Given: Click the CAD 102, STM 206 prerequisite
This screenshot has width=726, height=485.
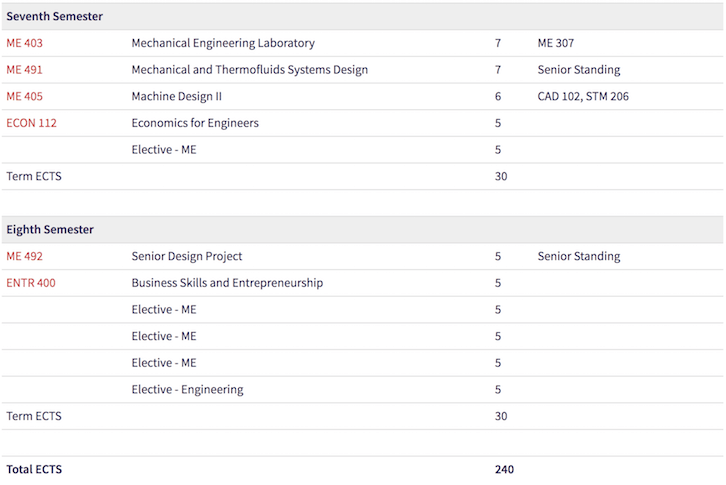Looking at the screenshot, I should [x=583, y=97].
